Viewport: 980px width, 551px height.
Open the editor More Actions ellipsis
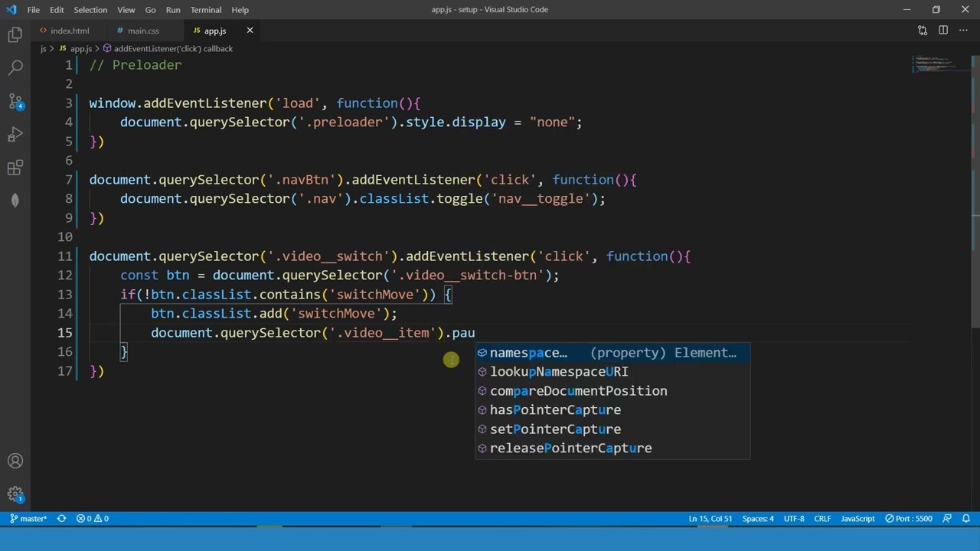click(964, 31)
